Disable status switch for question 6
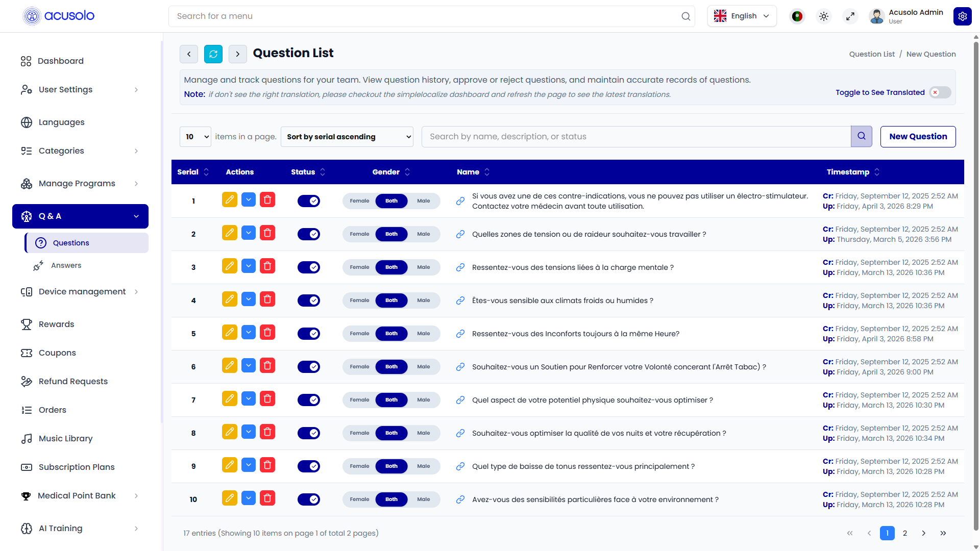This screenshot has height=551, width=980. coord(309,367)
